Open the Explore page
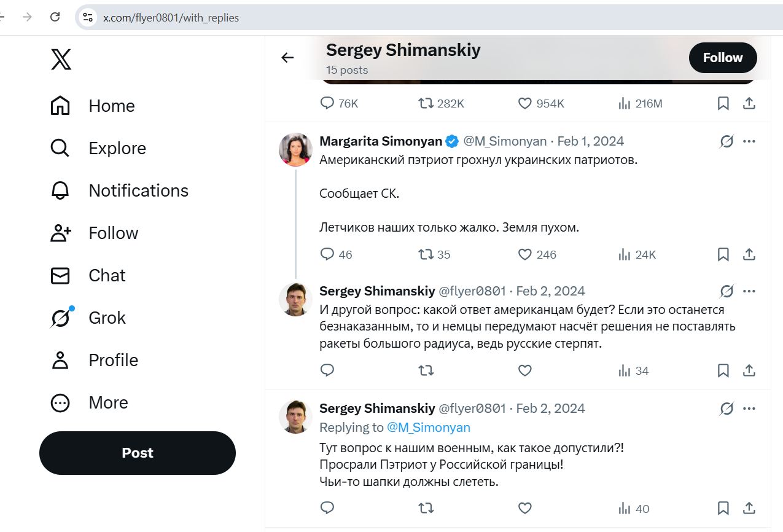 click(117, 148)
